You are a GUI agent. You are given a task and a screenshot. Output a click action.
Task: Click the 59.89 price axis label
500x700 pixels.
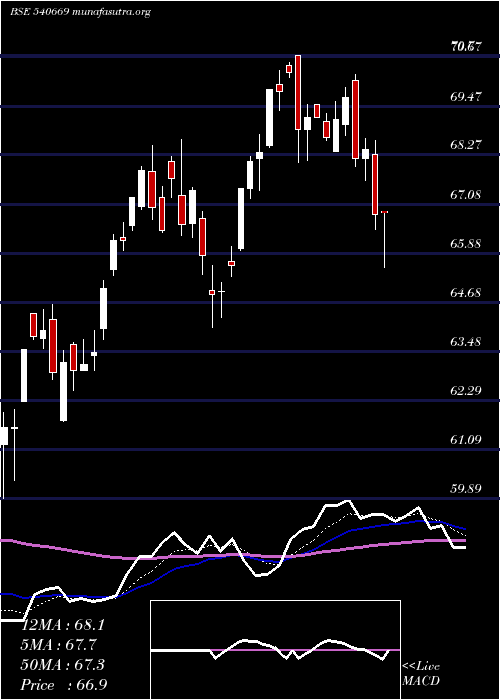(466, 488)
